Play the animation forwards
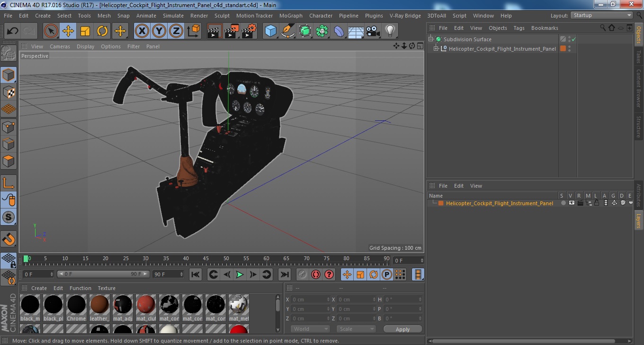Image resolution: width=644 pixels, height=345 pixels. click(240, 274)
